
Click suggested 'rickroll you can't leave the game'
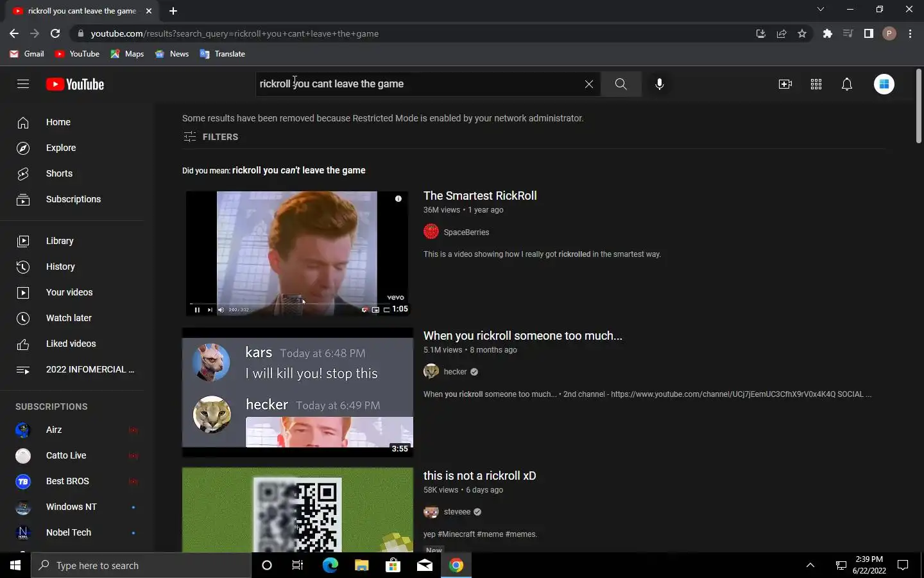298,170
